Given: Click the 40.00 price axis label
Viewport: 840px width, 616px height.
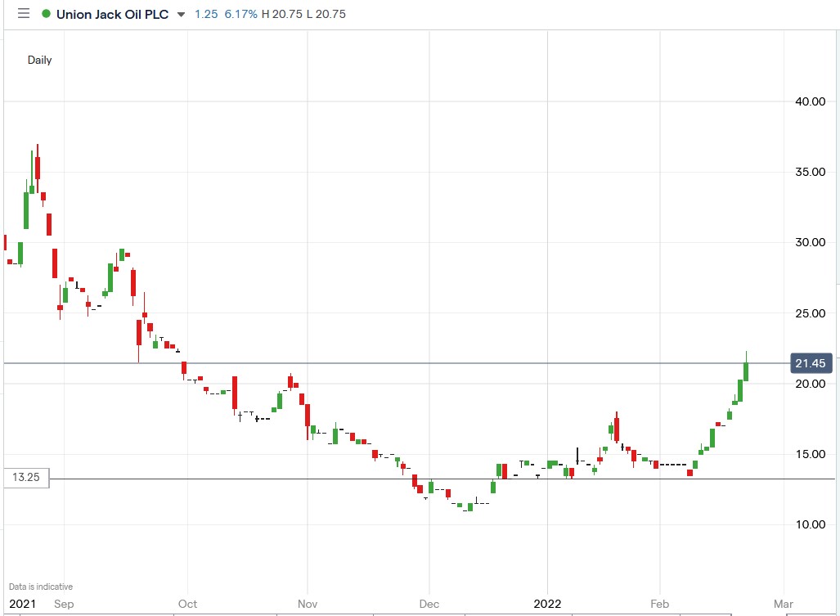Looking at the screenshot, I should (x=810, y=101).
